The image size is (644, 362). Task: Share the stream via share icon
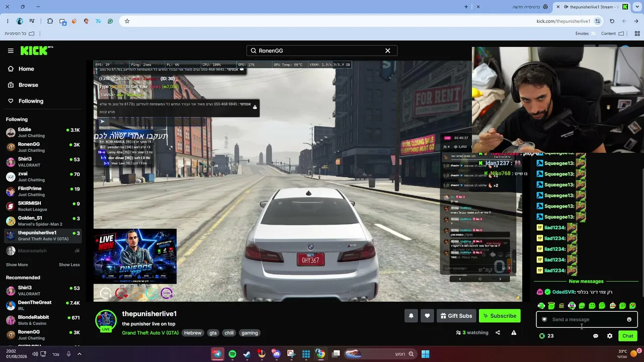[x=498, y=332]
